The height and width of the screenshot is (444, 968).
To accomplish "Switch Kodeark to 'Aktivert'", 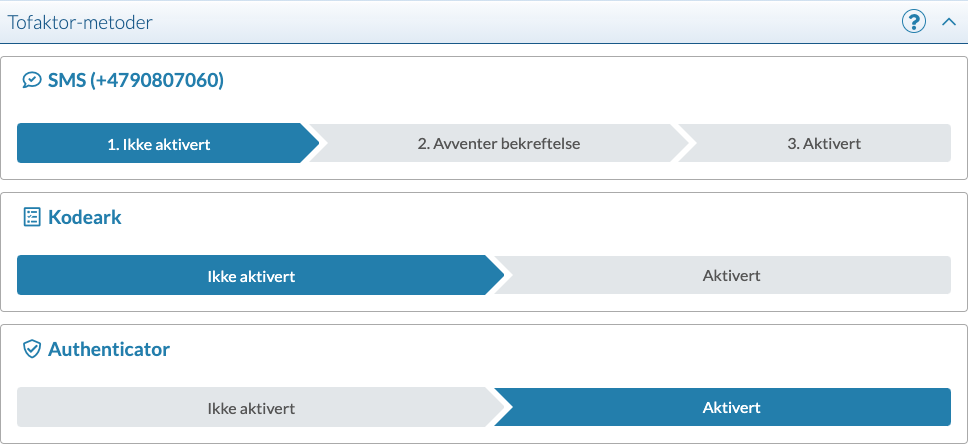I will [731, 275].
